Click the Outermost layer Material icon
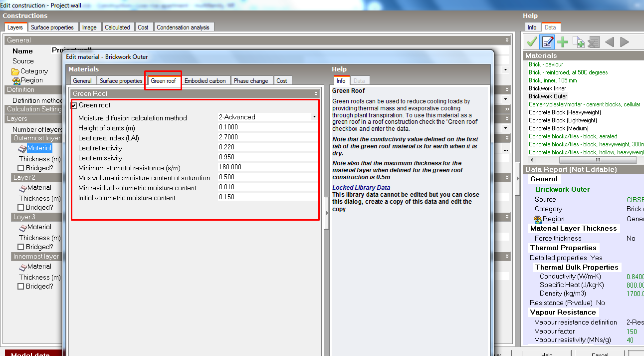This screenshot has width=644, height=356. tap(22, 148)
